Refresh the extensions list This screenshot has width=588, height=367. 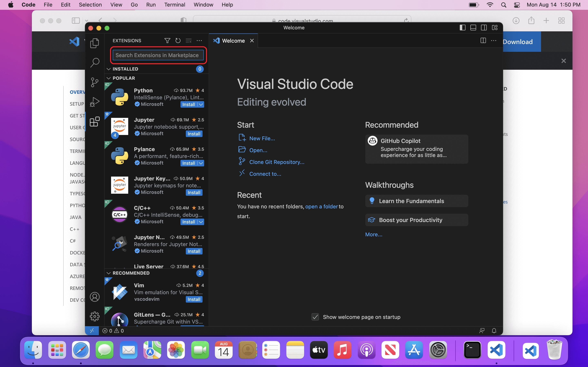pyautogui.click(x=178, y=41)
